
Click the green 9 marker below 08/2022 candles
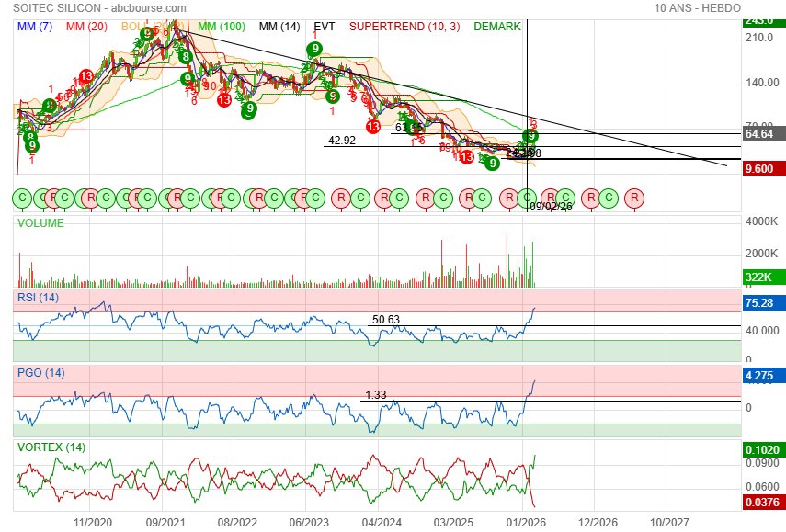[248, 108]
